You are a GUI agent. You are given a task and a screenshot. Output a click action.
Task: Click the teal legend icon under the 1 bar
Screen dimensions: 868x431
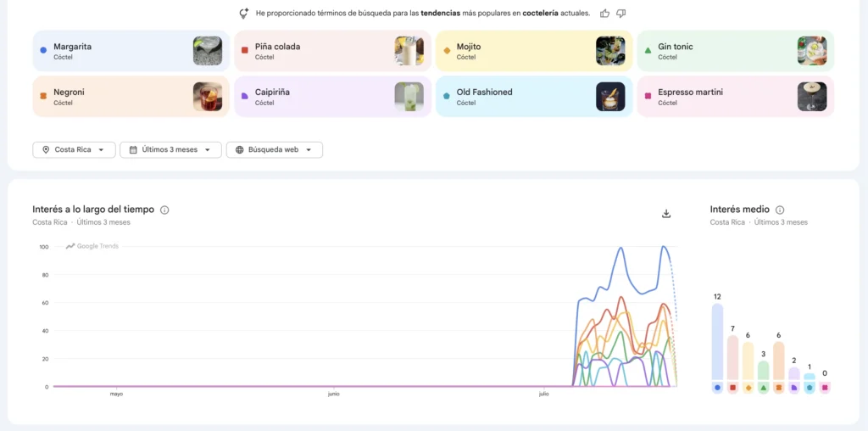tap(810, 388)
